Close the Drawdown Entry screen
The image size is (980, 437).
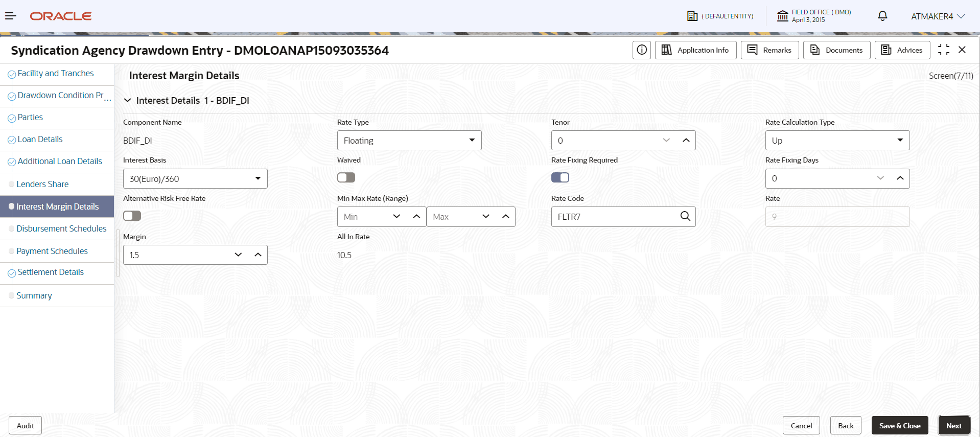(962, 50)
